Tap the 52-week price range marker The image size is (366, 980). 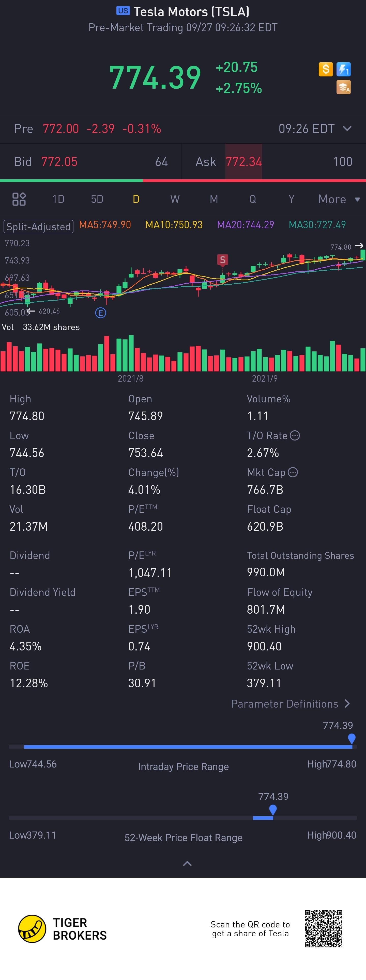click(x=273, y=810)
